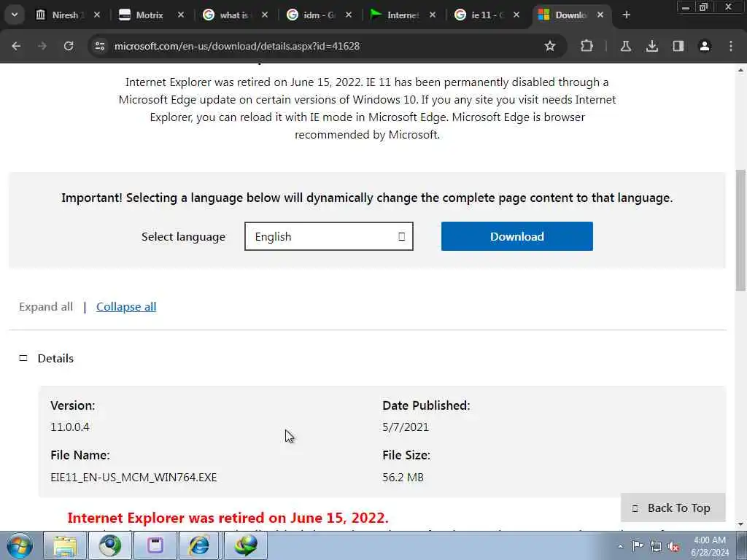Screen dimensions: 747x560
Task: Click the version value 11.0.0.4
Action: [x=69, y=427]
